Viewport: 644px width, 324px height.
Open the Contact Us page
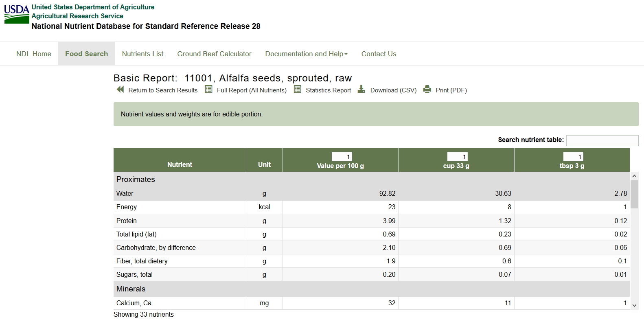379,54
